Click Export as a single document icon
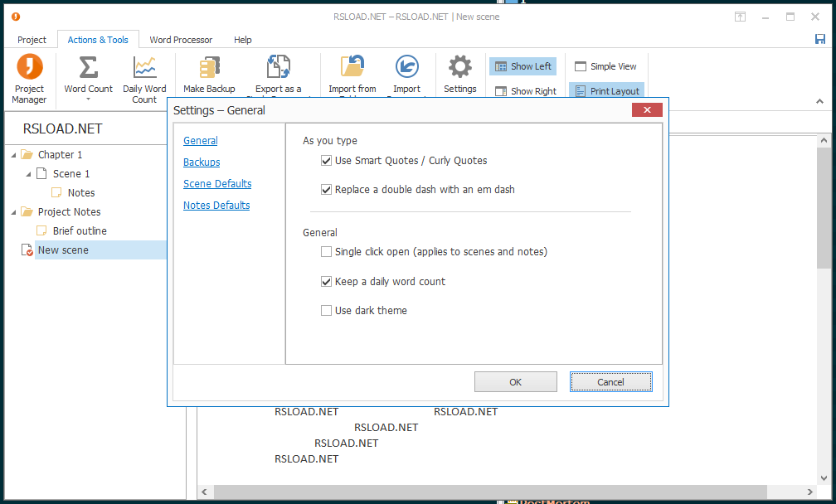This screenshot has width=836, height=504. 279,66
